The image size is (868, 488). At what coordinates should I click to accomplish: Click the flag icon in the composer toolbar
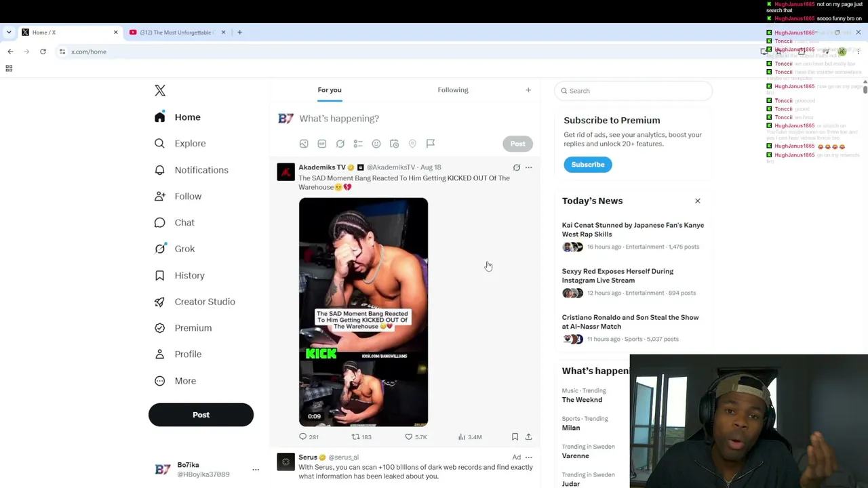tap(431, 144)
